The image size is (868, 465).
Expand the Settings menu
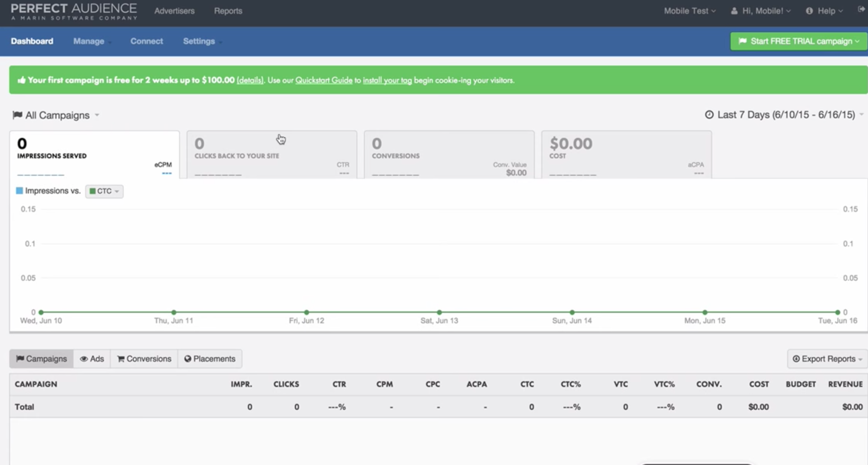202,41
